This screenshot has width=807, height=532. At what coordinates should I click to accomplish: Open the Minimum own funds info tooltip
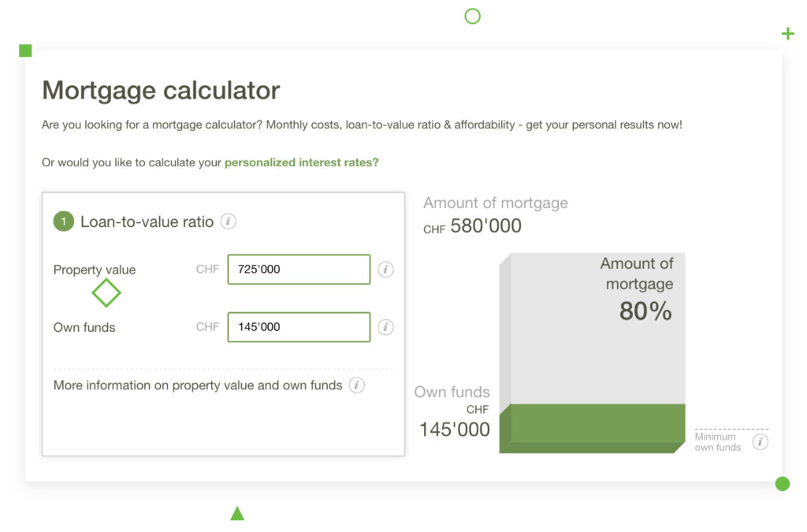[x=761, y=442]
